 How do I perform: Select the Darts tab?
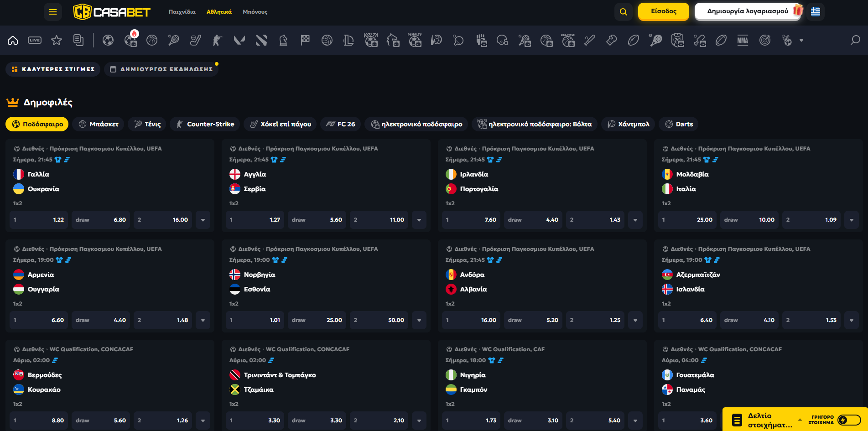tap(679, 124)
